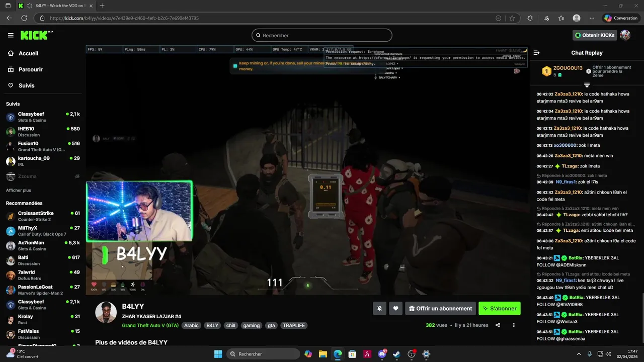The image size is (644, 362).
Task: Open CroissantStrike recommended channel
Action: [43, 216]
